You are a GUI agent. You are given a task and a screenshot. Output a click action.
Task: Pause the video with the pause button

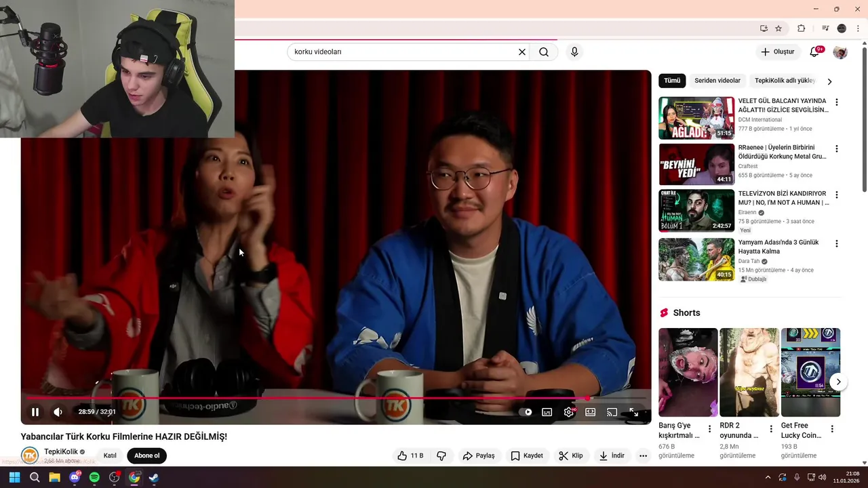pos(35,412)
